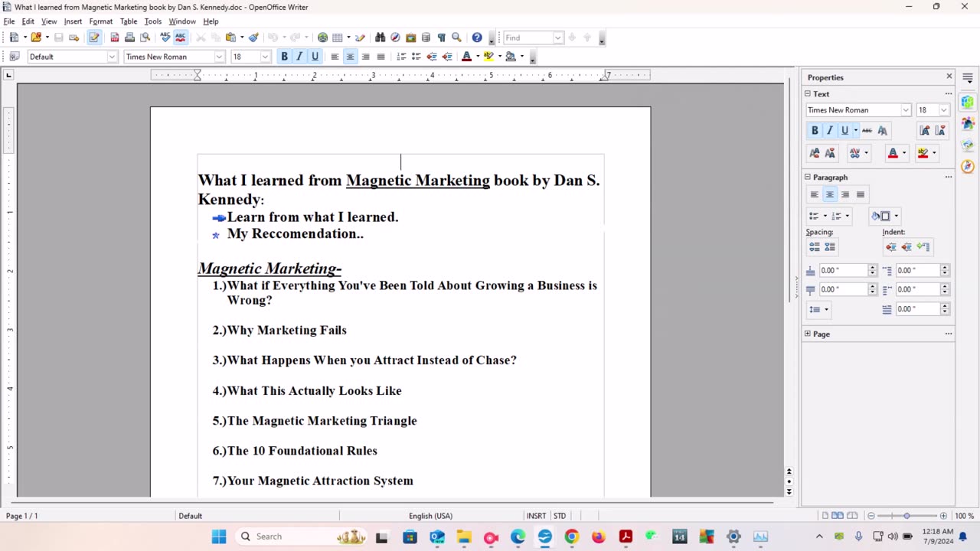Click the Hyperlink globe icon
The width and height of the screenshot is (980, 551).
point(322,37)
